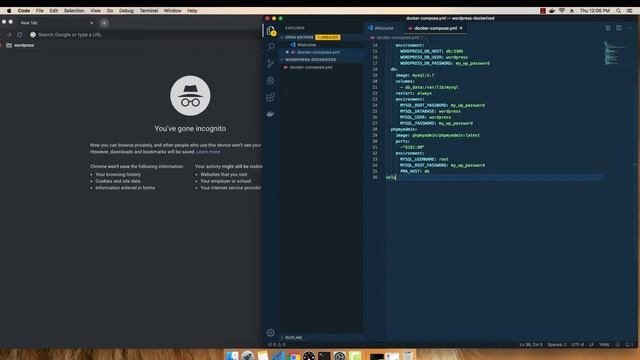
Task: Open the Window menu
Action: point(172,11)
